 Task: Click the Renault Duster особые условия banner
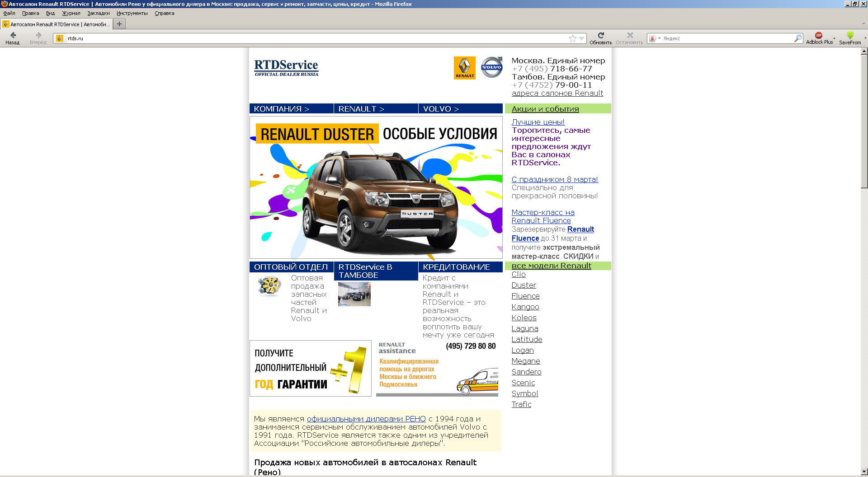[376, 187]
